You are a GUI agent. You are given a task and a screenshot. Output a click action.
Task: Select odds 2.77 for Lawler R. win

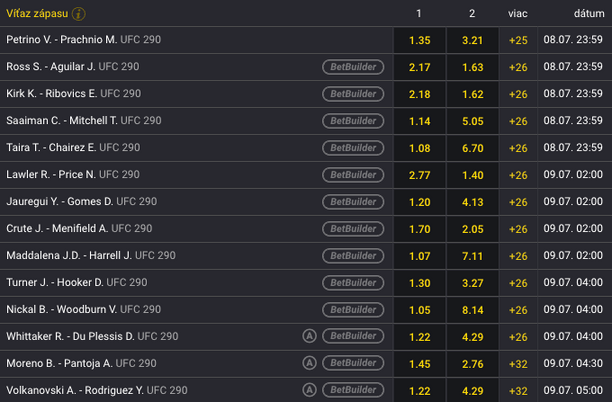[x=420, y=175]
